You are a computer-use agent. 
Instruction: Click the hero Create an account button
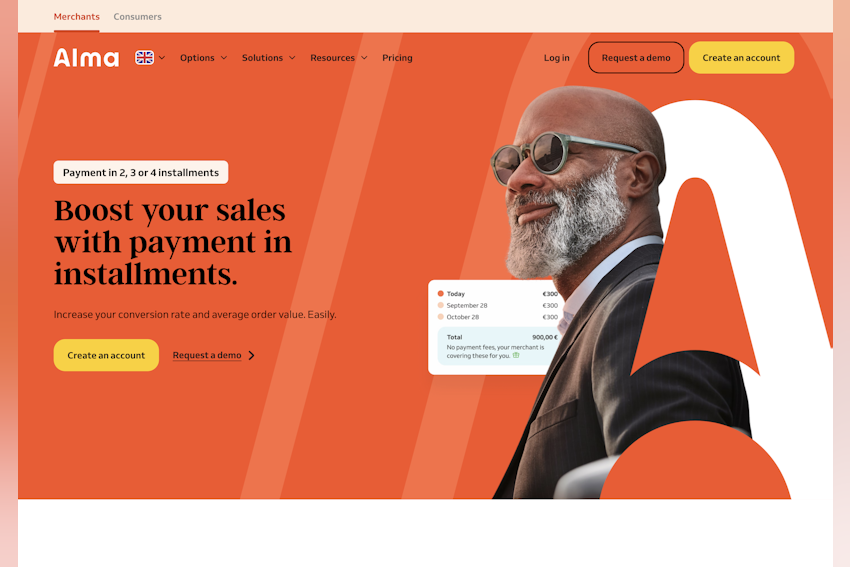click(x=106, y=355)
